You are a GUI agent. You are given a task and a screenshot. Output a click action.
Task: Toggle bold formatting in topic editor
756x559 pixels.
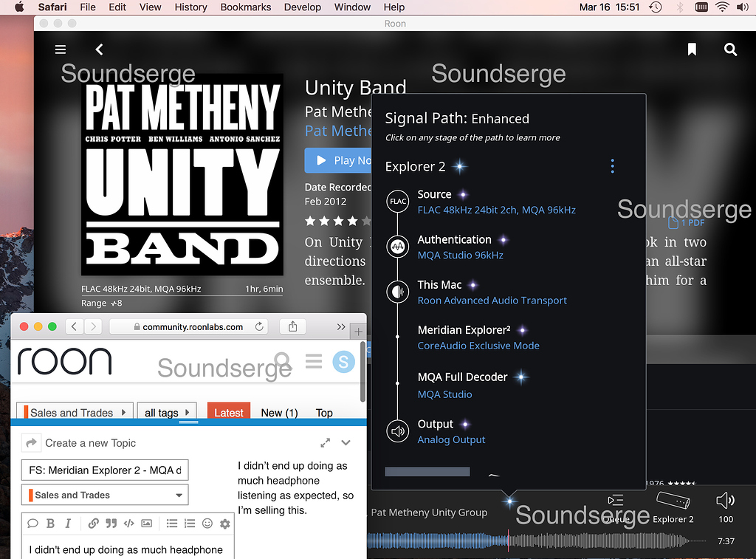tap(51, 524)
